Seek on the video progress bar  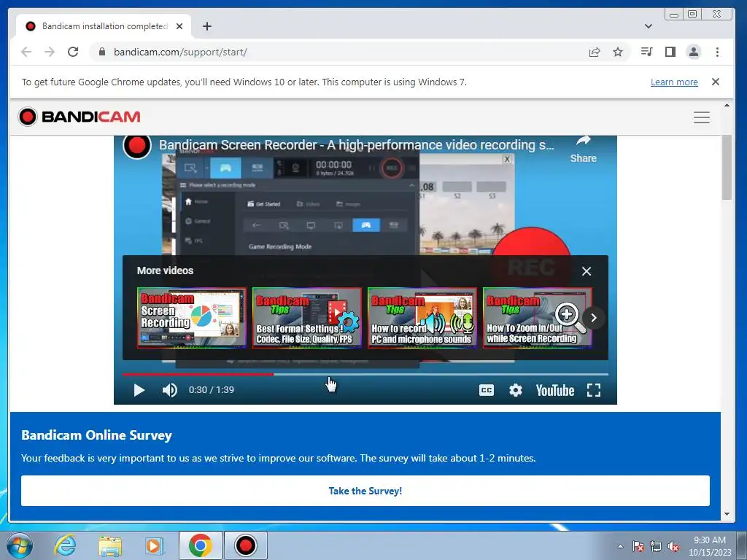pos(365,374)
